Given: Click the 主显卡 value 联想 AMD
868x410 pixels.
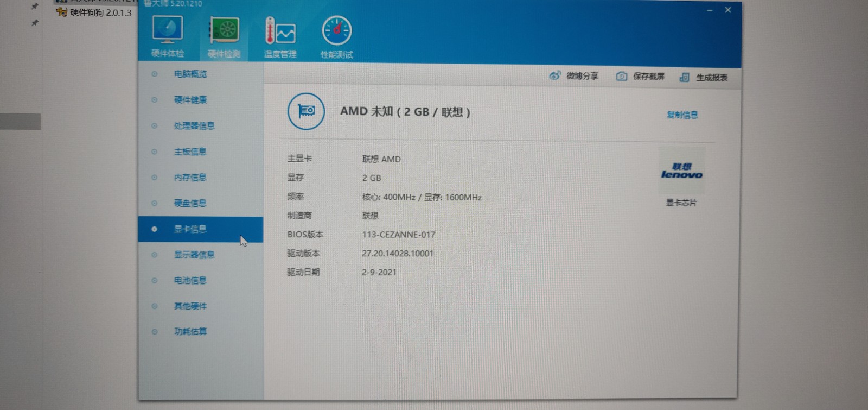Looking at the screenshot, I should point(381,159).
